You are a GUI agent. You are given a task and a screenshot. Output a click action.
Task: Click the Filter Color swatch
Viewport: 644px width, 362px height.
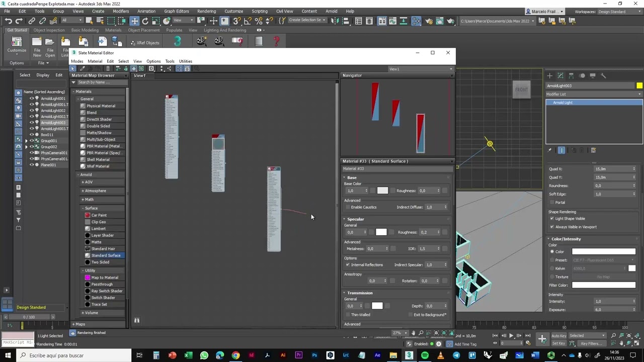tap(603, 285)
